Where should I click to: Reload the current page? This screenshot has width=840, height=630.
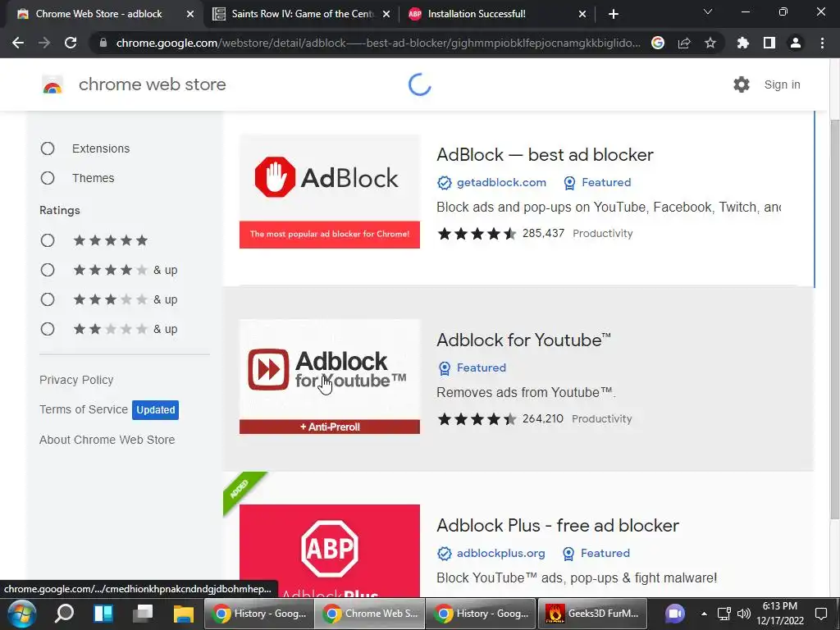[71, 43]
